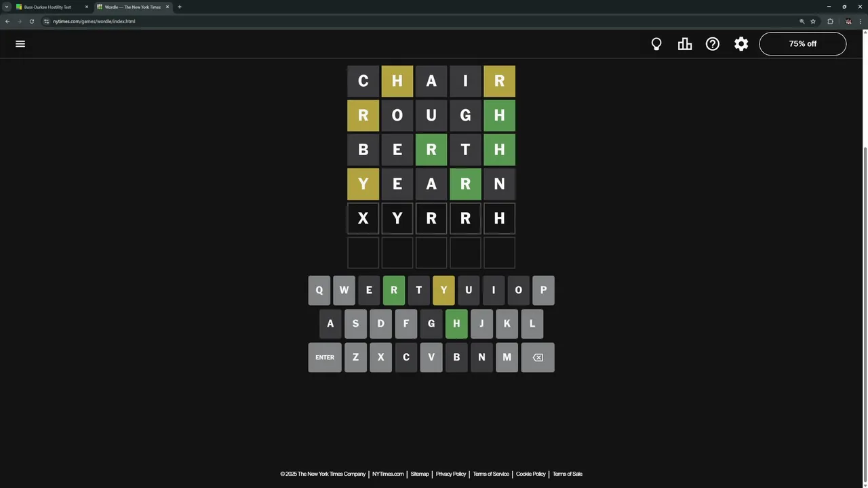This screenshot has height=488, width=868.
Task: Click the backspace key on the Wordle keyboard
Action: point(538,357)
